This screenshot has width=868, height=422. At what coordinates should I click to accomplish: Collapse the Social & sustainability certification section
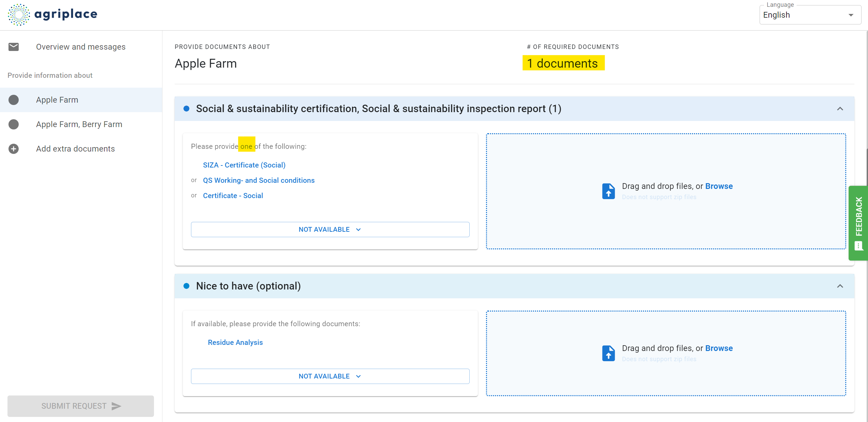840,109
